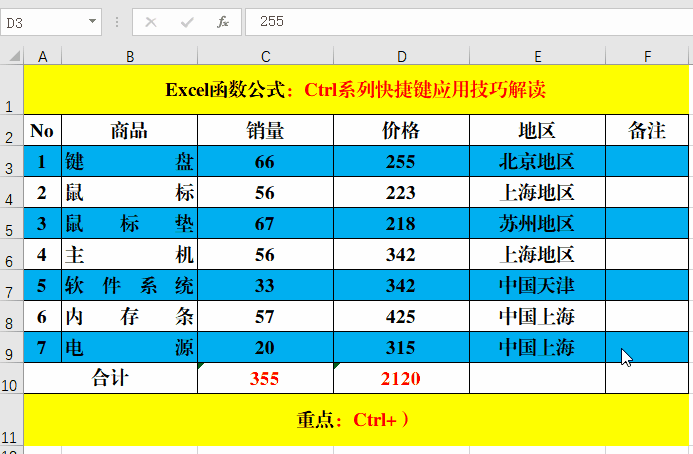Open the insert function fx icon

pyautogui.click(x=223, y=22)
